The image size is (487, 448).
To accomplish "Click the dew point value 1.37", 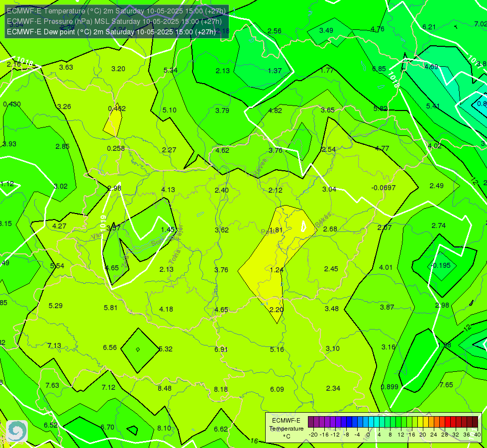I will [x=275, y=71].
